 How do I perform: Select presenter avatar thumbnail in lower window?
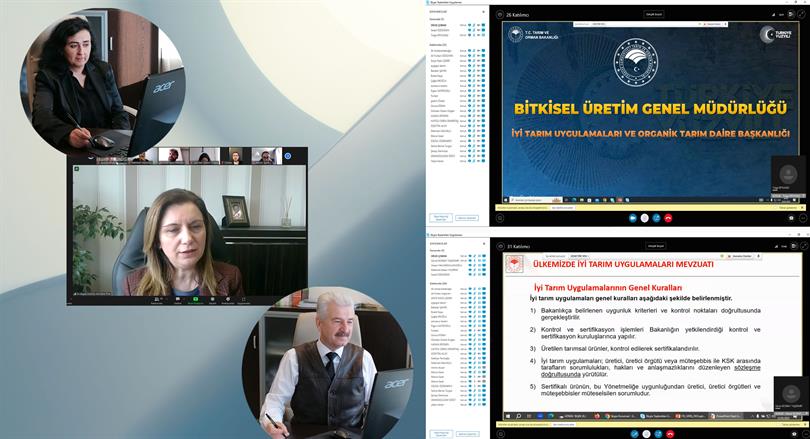point(791,394)
